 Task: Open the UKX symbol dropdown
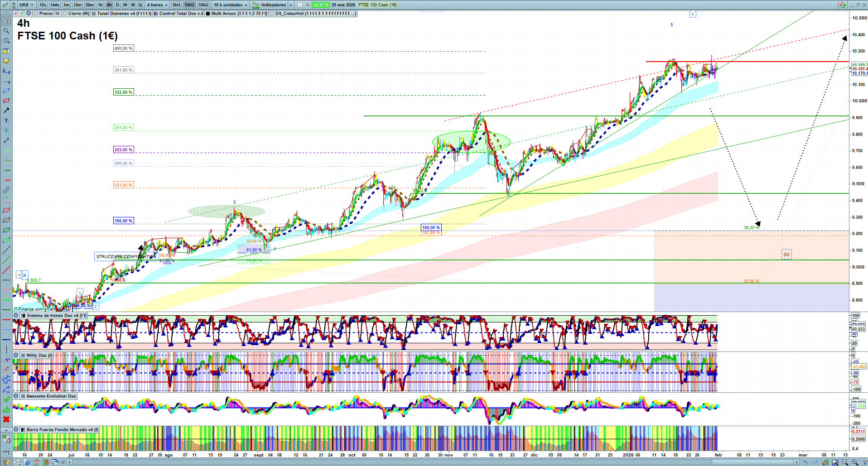pyautogui.click(x=26, y=5)
